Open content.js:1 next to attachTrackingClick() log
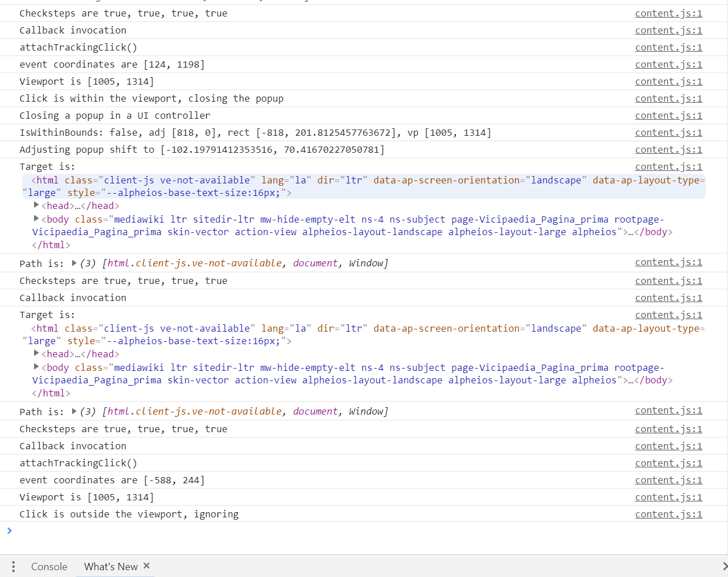 click(x=668, y=47)
